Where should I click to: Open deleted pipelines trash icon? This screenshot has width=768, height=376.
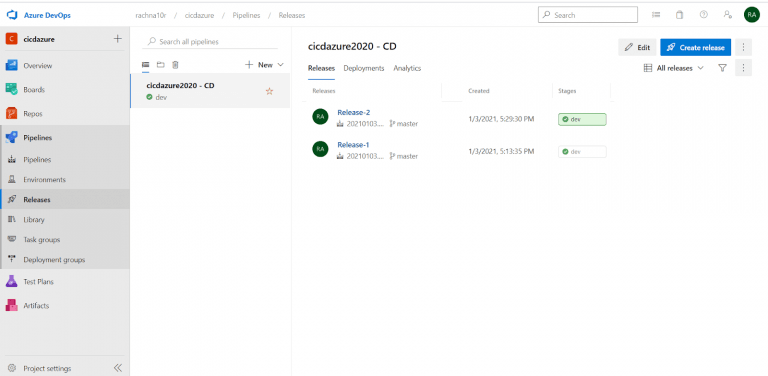(175, 65)
